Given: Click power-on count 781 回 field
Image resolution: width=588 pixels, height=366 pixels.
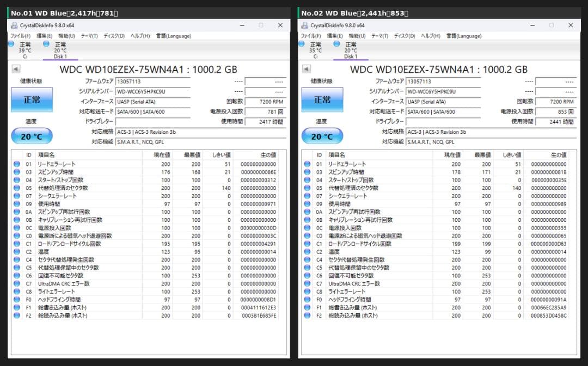Looking at the screenshot, I should [266, 111].
